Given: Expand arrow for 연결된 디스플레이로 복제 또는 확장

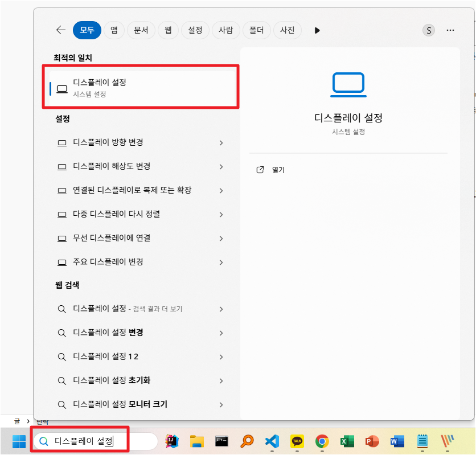Looking at the screenshot, I should [221, 191].
